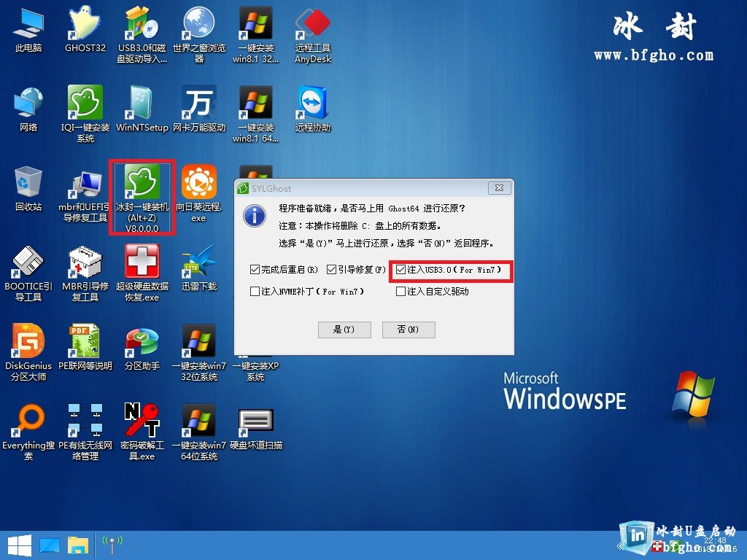Open MBR引导修复工具 icon
The image size is (747, 560).
coord(85,273)
